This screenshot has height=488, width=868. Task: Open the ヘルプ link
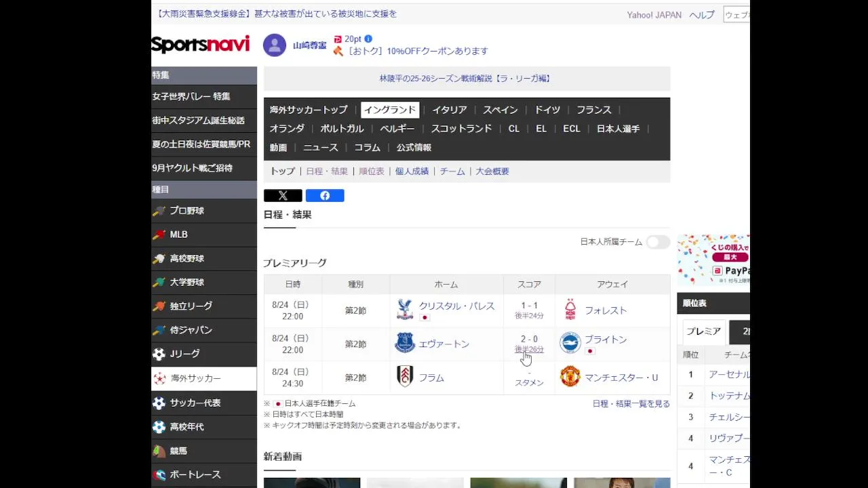pos(702,15)
